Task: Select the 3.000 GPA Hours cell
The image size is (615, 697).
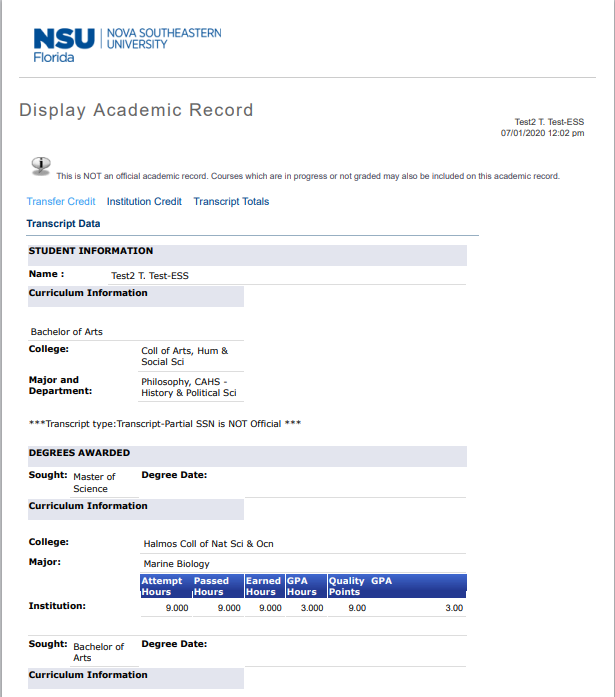Action: click(x=312, y=608)
